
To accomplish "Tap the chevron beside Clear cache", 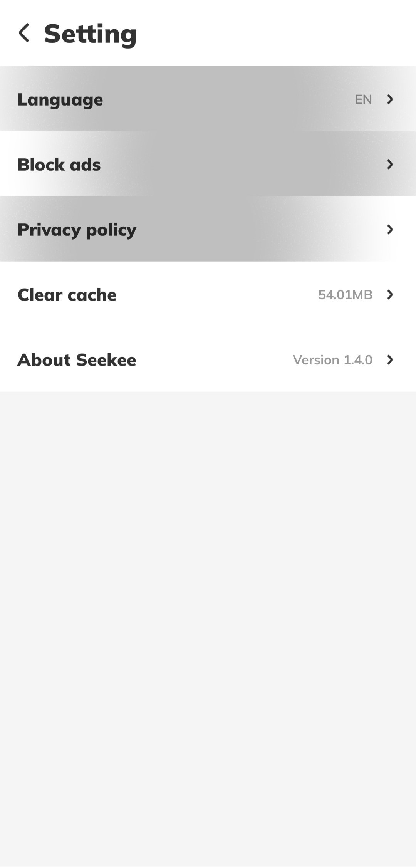I will coord(390,295).
